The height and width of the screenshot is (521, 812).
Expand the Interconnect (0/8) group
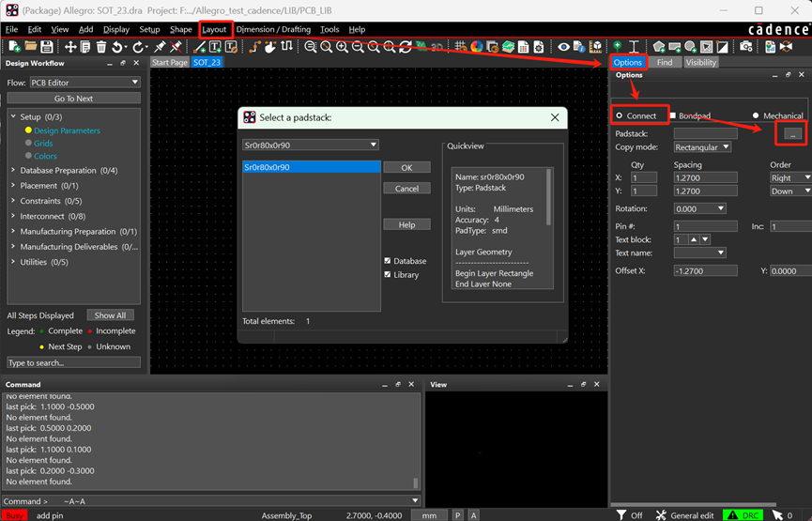click(13, 216)
